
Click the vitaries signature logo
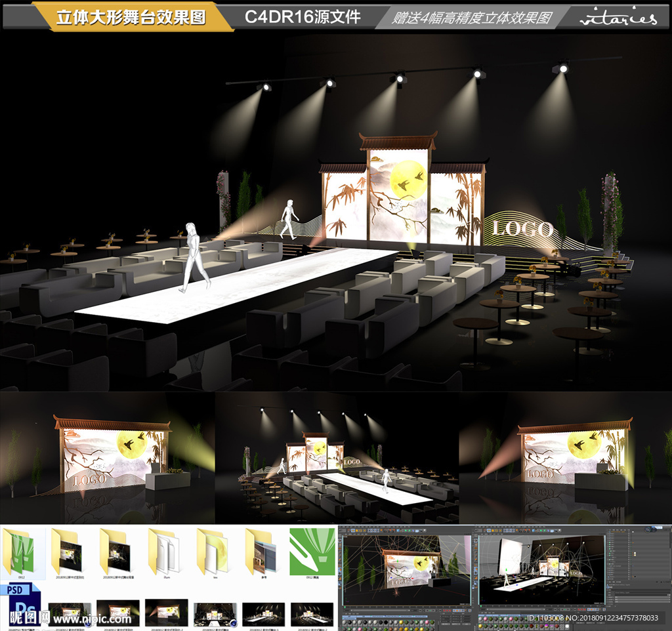pyautogui.click(x=618, y=18)
